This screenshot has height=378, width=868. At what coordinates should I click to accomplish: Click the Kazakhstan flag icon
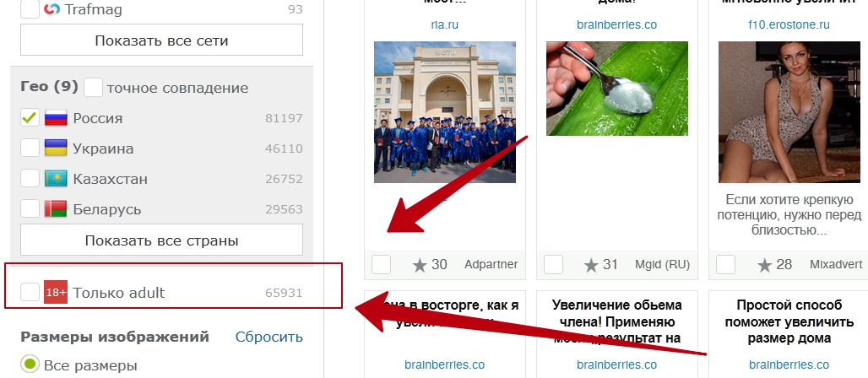(56, 179)
